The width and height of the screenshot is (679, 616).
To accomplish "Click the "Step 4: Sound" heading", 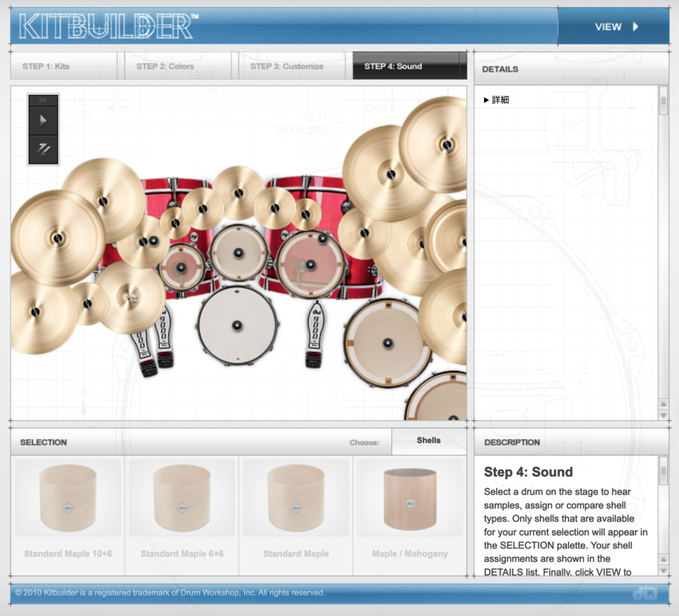I will (528, 472).
